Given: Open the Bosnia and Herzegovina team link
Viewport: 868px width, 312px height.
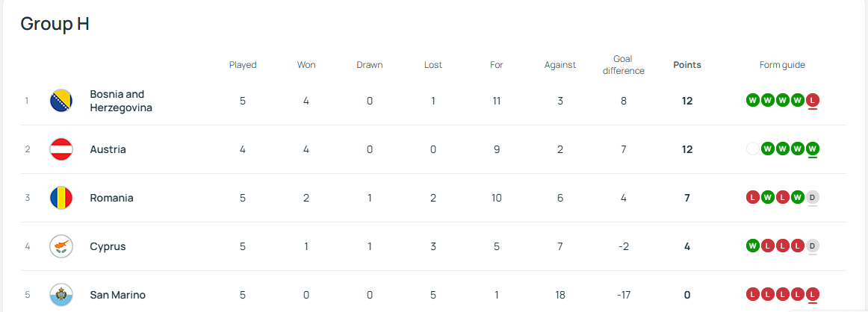Looking at the screenshot, I should [x=121, y=101].
